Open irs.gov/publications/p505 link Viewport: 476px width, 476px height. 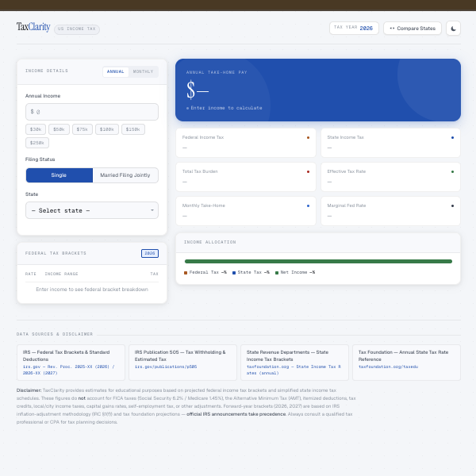(166, 367)
